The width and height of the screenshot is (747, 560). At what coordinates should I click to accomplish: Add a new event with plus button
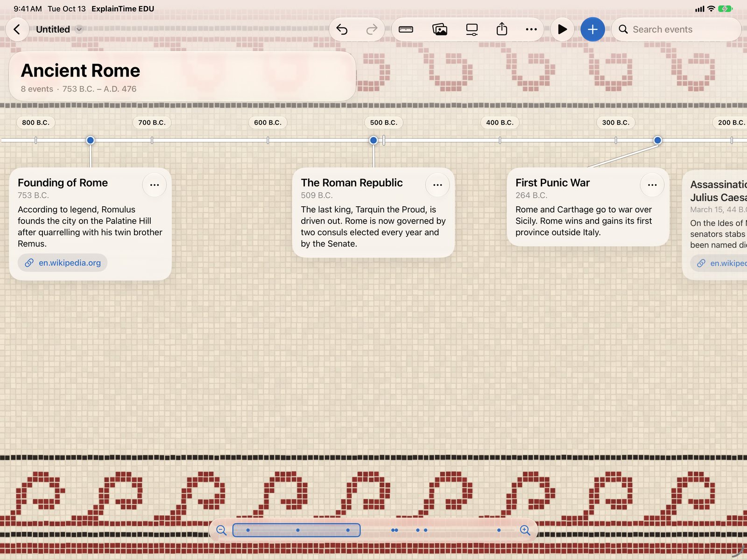(x=592, y=29)
